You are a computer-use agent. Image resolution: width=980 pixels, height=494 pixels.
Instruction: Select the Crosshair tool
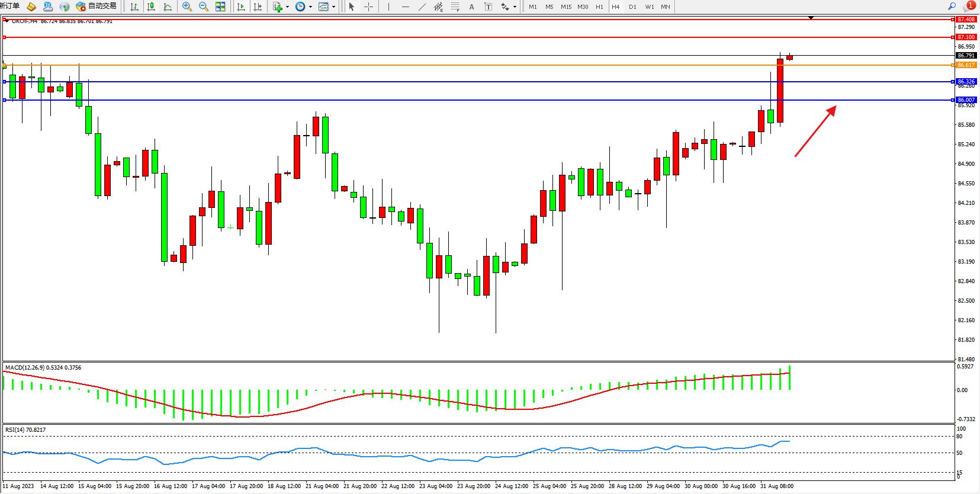368,7
